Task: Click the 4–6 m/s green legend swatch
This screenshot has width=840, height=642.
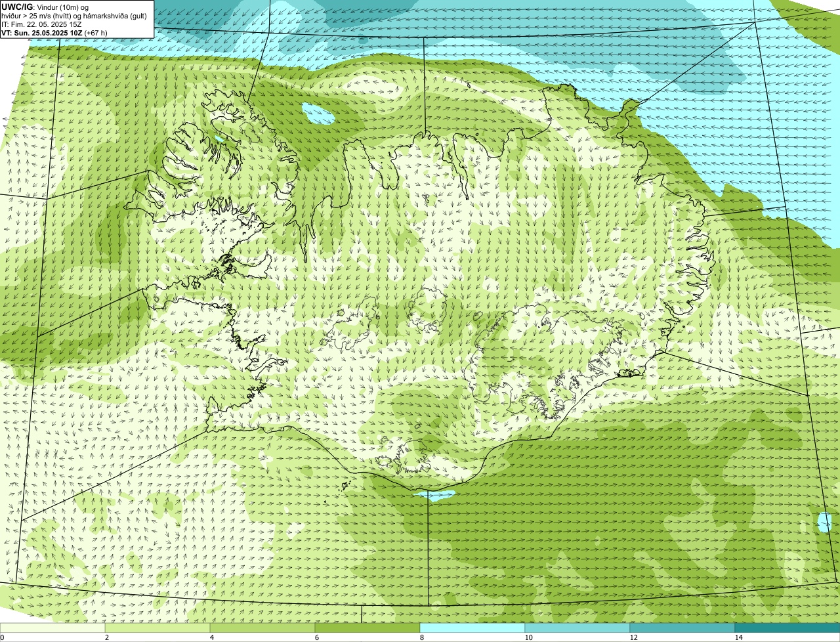Action: click(262, 628)
